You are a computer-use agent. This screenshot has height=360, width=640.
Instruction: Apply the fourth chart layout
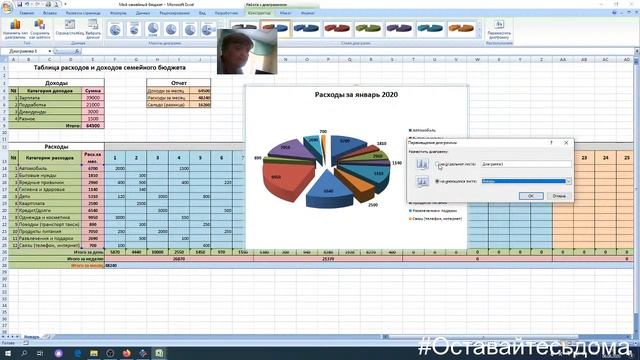[171, 29]
